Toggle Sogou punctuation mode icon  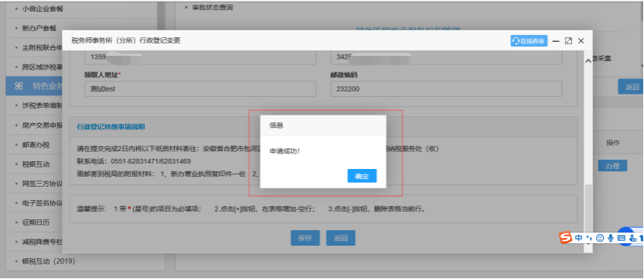590,238
